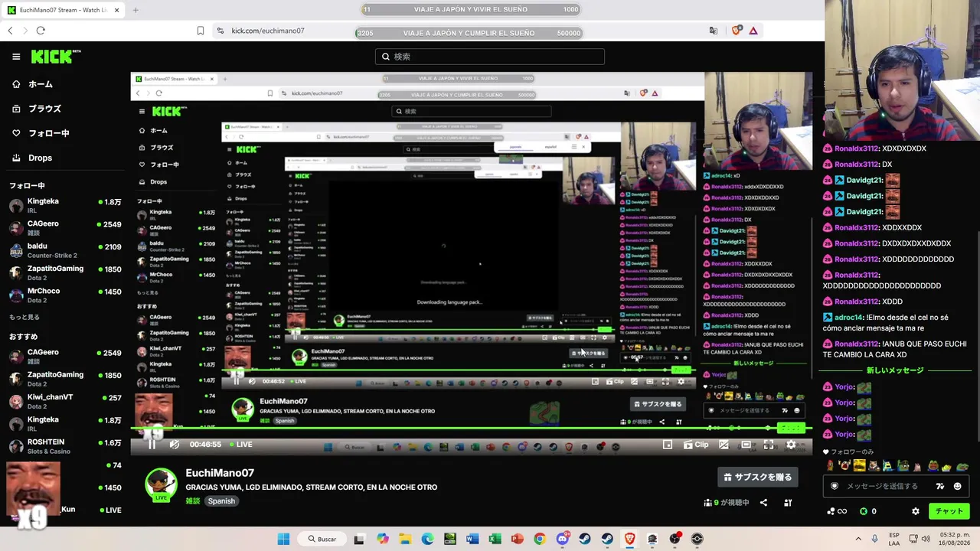980x551 pixels.
Task: Click the adroc14 username in the main chat panel
Action: tap(849, 318)
